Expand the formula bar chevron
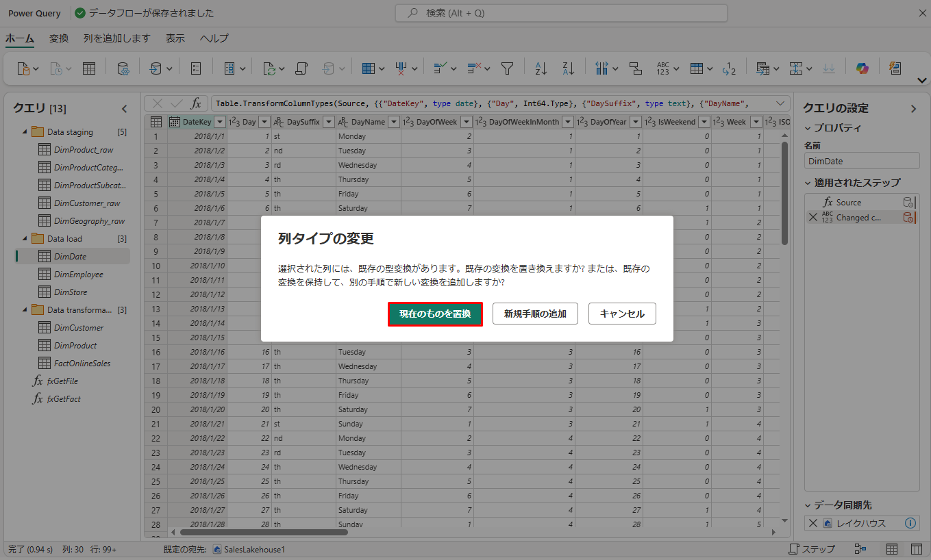Image resolution: width=931 pixels, height=560 pixels. pos(780,103)
